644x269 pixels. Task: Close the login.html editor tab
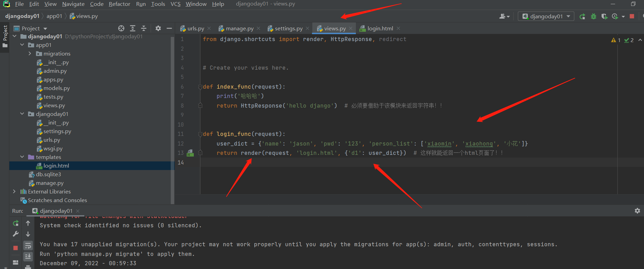pyautogui.click(x=398, y=28)
